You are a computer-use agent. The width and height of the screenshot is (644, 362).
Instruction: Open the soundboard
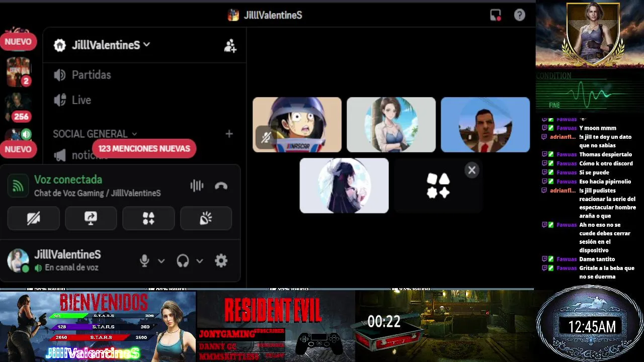point(206,218)
